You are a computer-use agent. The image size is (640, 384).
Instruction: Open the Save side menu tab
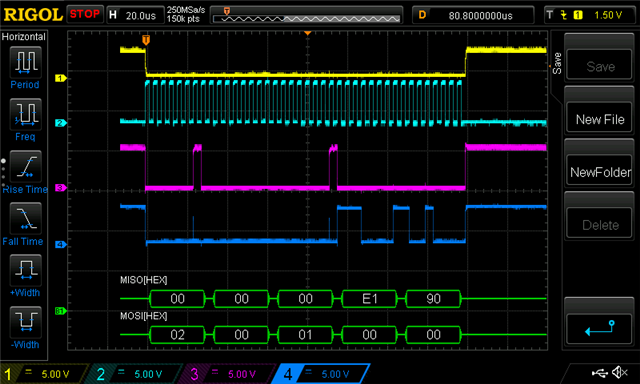[x=557, y=63]
